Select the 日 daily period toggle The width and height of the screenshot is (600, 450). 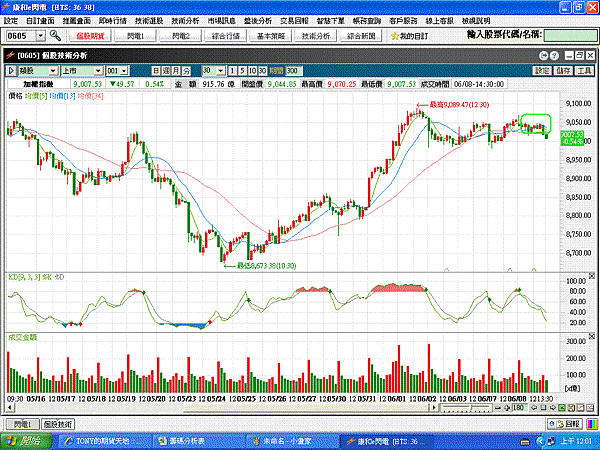tap(156, 71)
